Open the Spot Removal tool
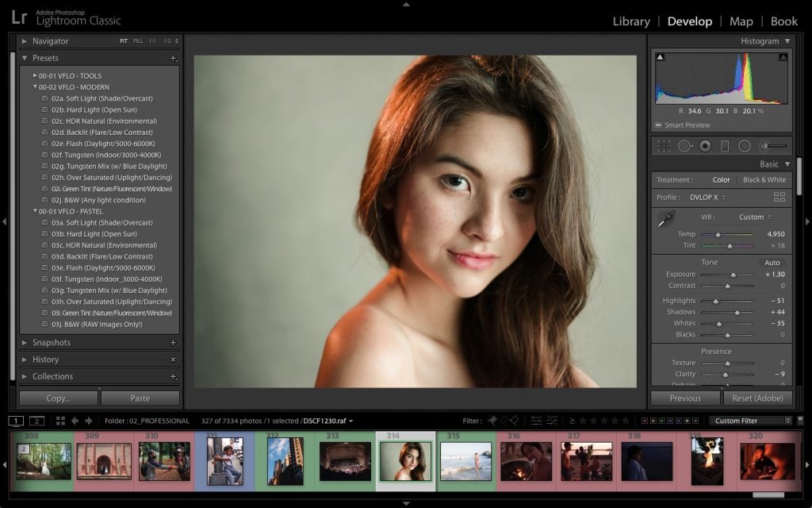The width and height of the screenshot is (812, 508). click(684, 145)
